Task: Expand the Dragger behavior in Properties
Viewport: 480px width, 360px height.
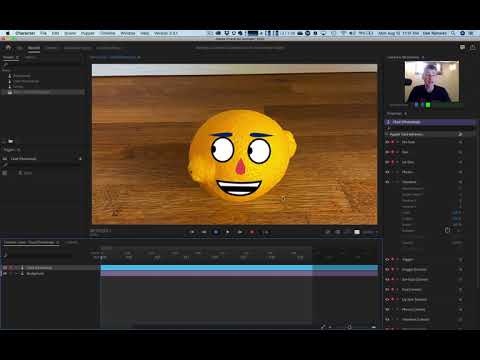Action: [397, 269]
